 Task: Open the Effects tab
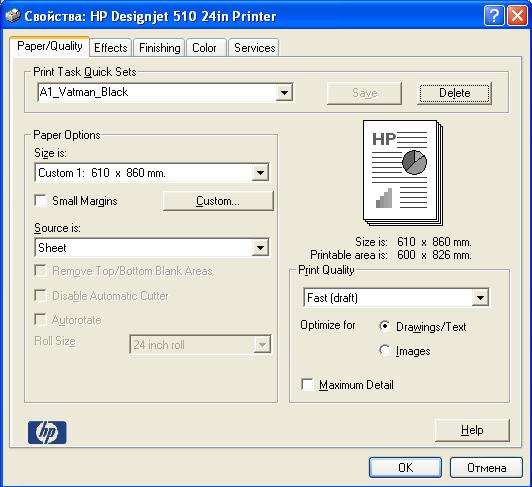(111, 48)
